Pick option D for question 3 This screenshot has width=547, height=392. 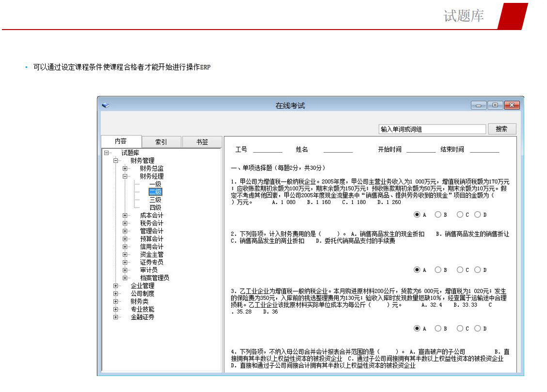tap(478, 329)
